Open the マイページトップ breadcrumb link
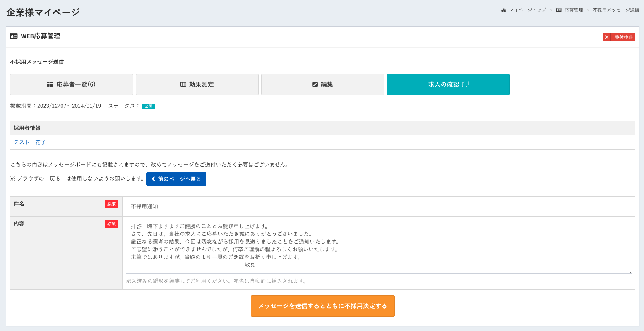 pyautogui.click(x=528, y=10)
